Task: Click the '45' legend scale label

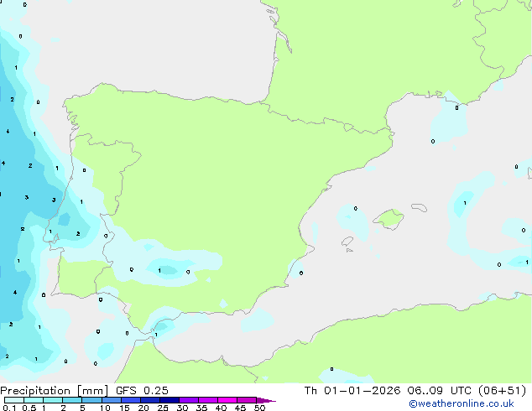Action: [240, 408]
